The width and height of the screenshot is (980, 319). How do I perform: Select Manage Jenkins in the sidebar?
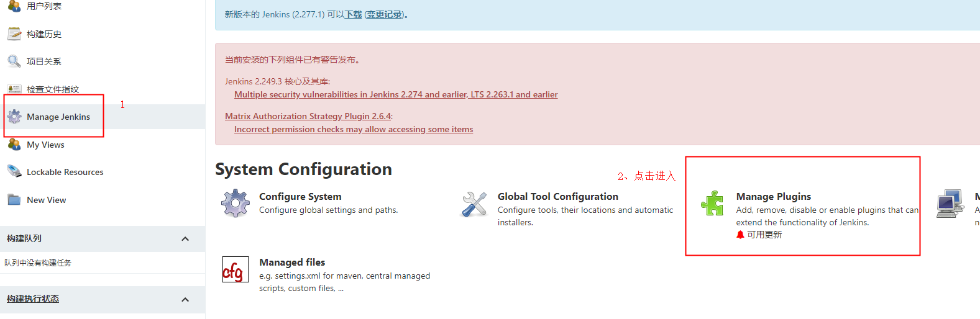tap(58, 117)
